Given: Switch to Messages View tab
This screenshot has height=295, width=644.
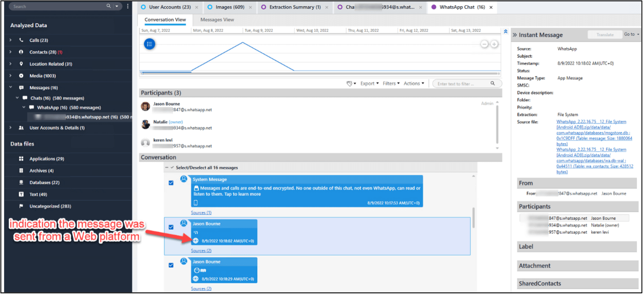Looking at the screenshot, I should tap(217, 20).
